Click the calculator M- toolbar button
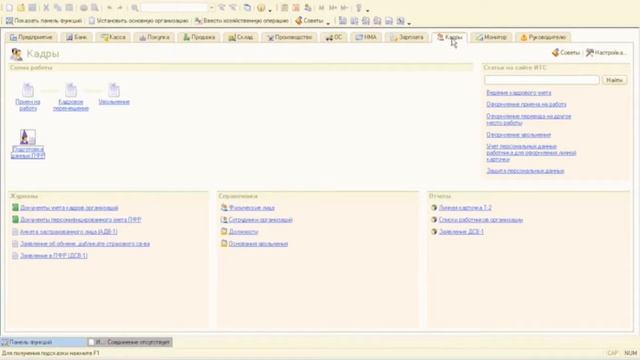640x360 pixels. tap(344, 8)
